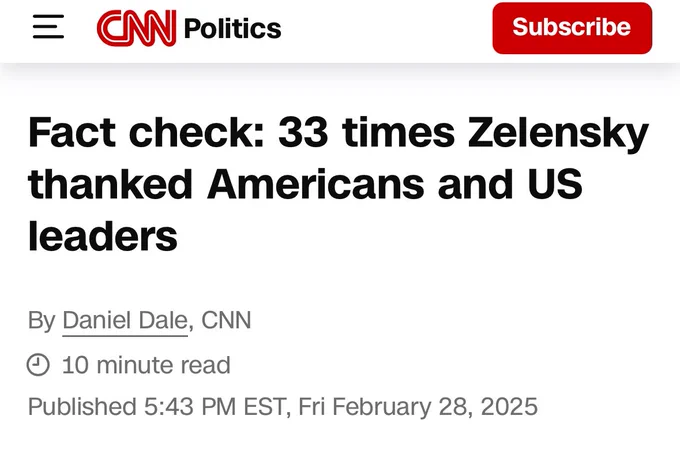Click the 'Fact check:' prefix in the headline
This screenshot has height=468, width=680.
click(147, 132)
